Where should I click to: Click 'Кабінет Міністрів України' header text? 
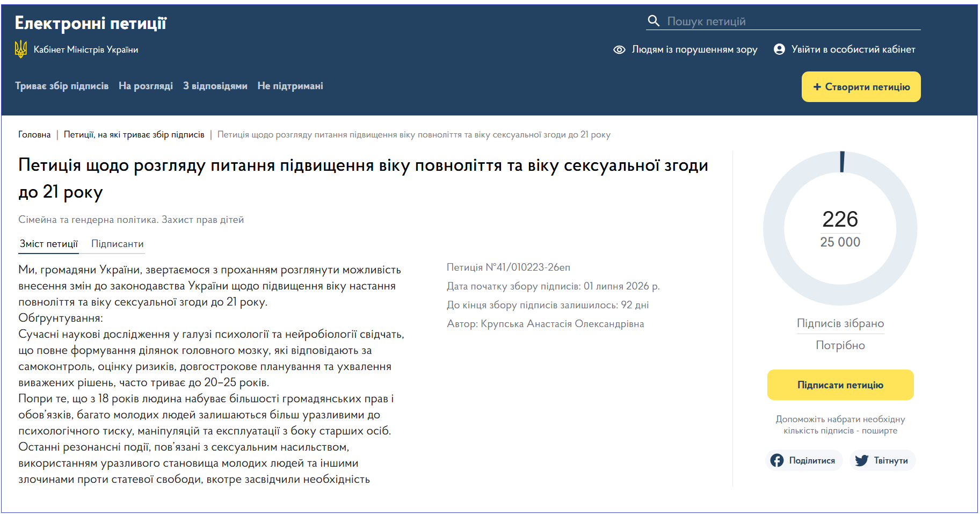pos(86,49)
